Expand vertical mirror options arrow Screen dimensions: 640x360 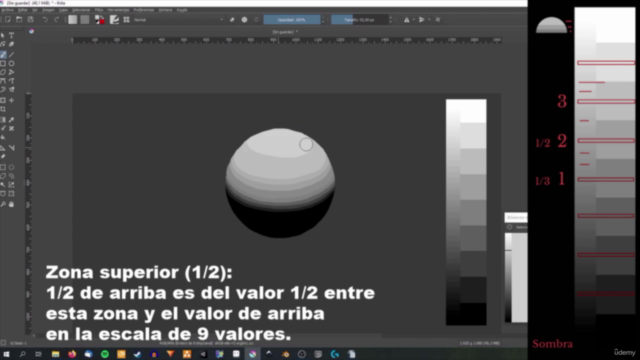(429, 20)
